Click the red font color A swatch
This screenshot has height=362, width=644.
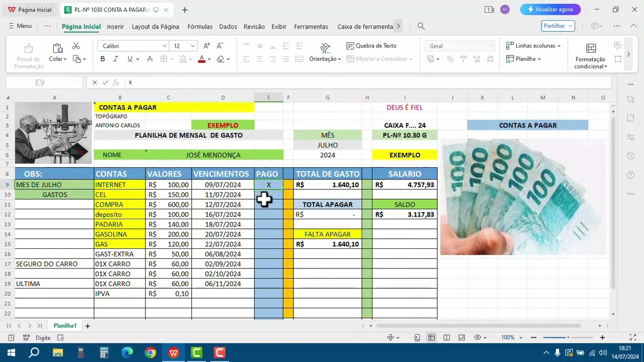[202, 59]
